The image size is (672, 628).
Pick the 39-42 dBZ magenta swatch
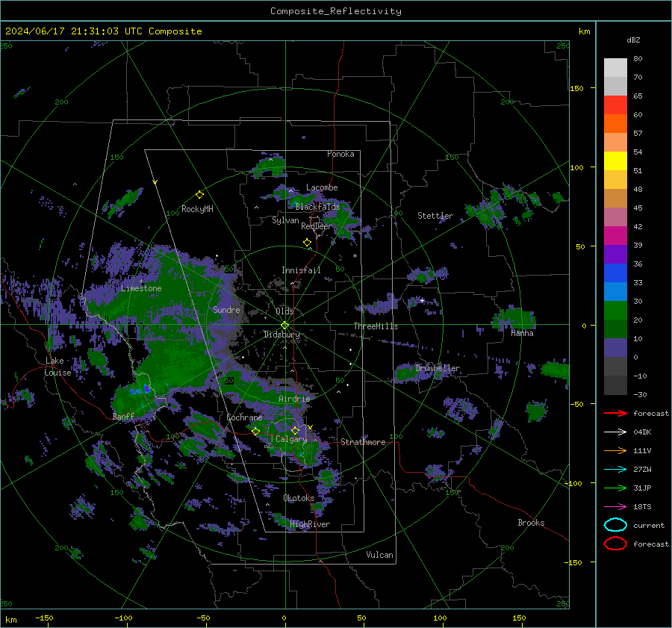(615, 236)
